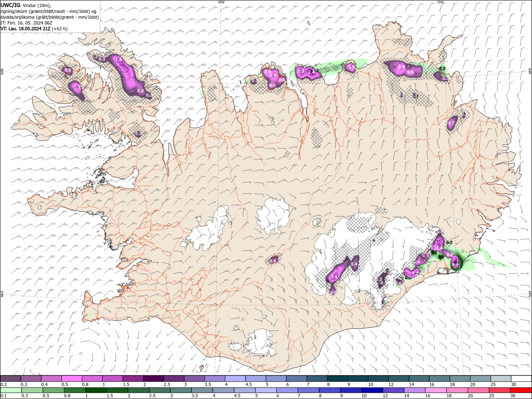Image resolution: width=532 pixels, height=399 pixels.
Task: Click the top-row white swatch after the 30 label
Action: click(x=521, y=379)
